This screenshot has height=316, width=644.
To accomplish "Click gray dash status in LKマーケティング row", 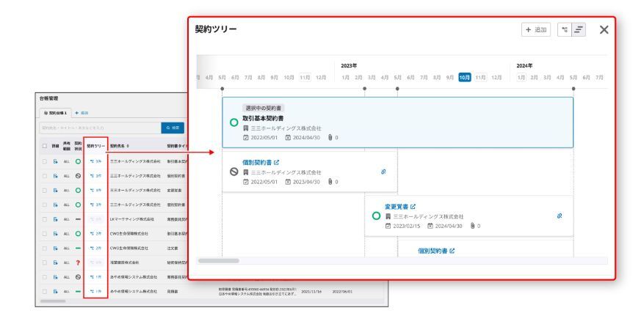I will pyautogui.click(x=78, y=219).
